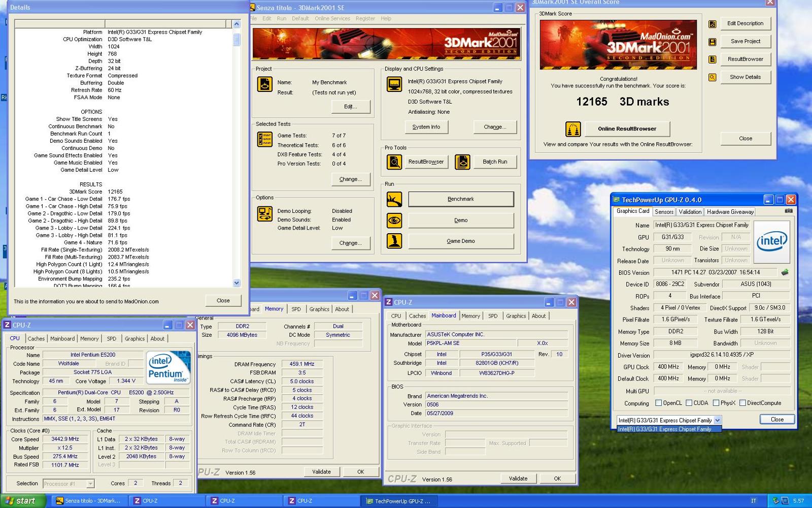The image size is (812, 508).
Task: Click the IT language indicator in tray
Action: 754,501
